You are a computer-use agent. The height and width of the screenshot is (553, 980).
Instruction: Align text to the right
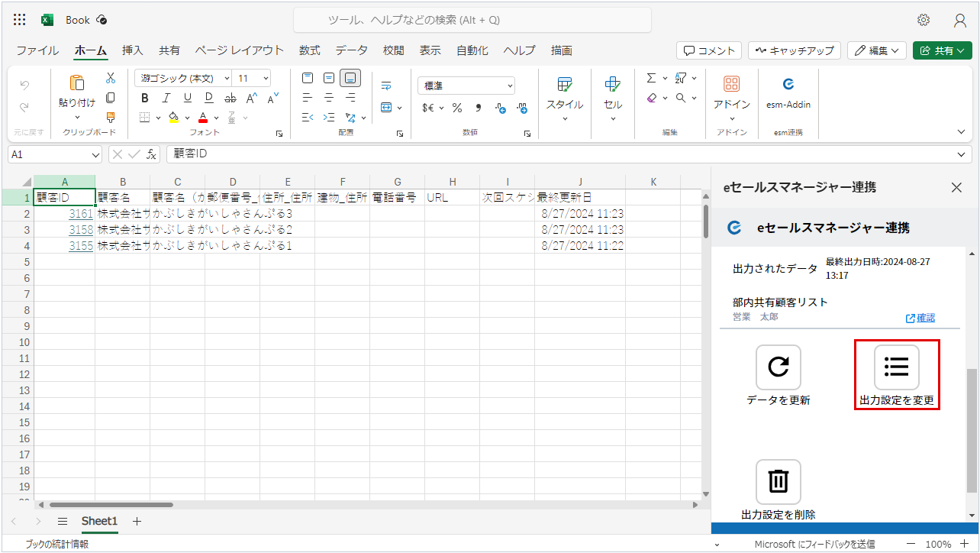coord(350,98)
